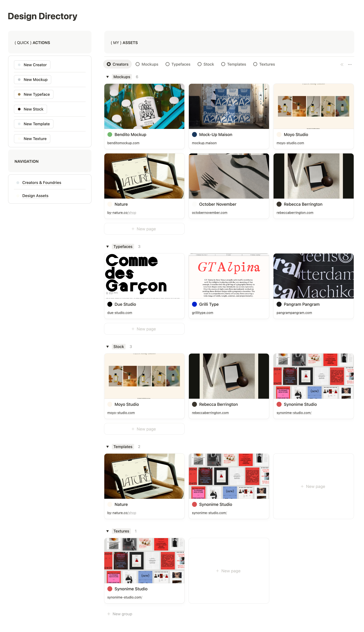Click the plus icon beside New group

tap(109, 614)
